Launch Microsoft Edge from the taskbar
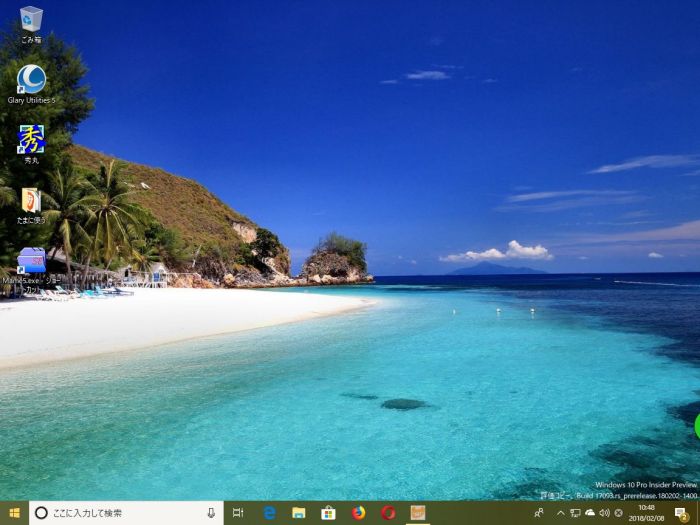 269,513
